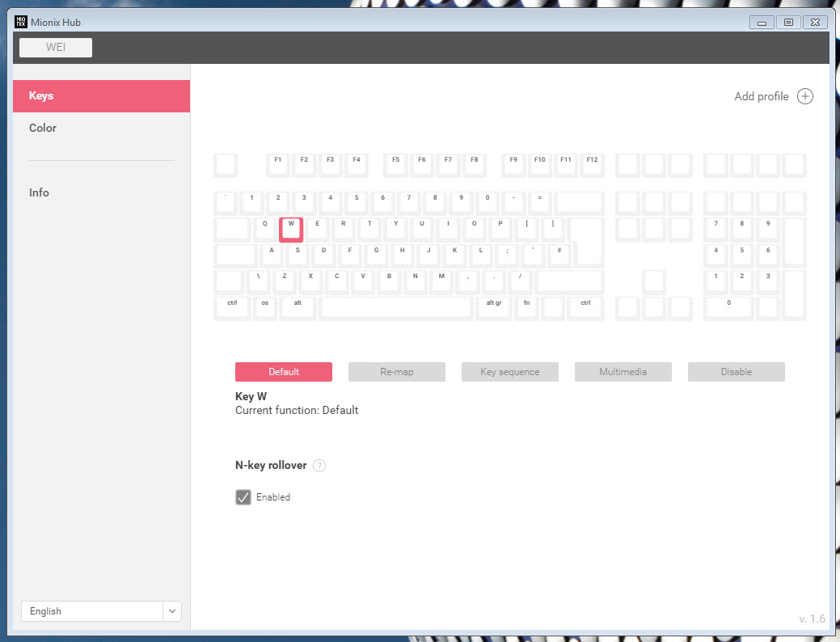The height and width of the screenshot is (642, 840).
Task: Select the alt gr key
Action: tap(494, 309)
